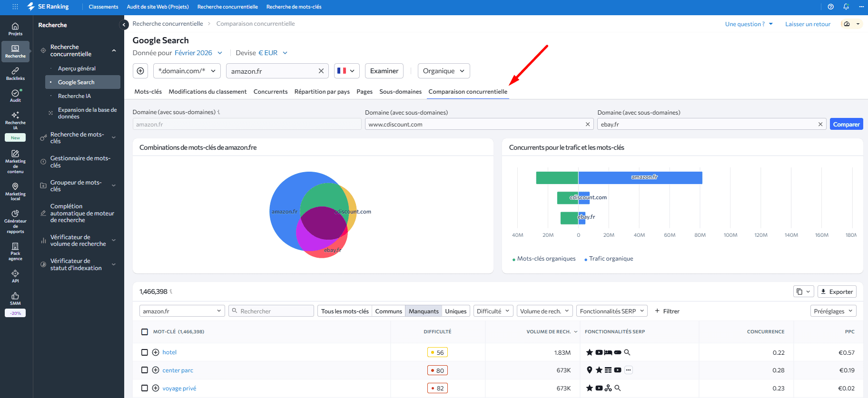Open Classements in top menu
This screenshot has width=868, height=398.
pyautogui.click(x=103, y=7)
